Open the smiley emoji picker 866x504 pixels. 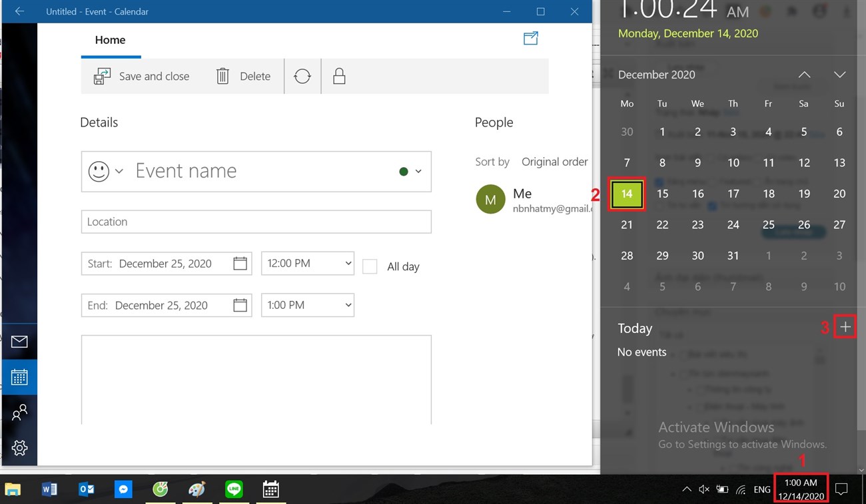click(106, 171)
